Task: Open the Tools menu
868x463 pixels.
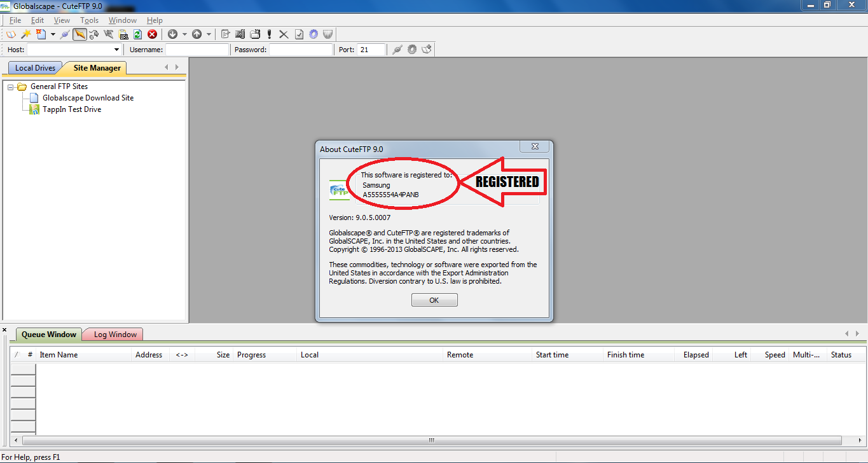Action: [x=90, y=20]
